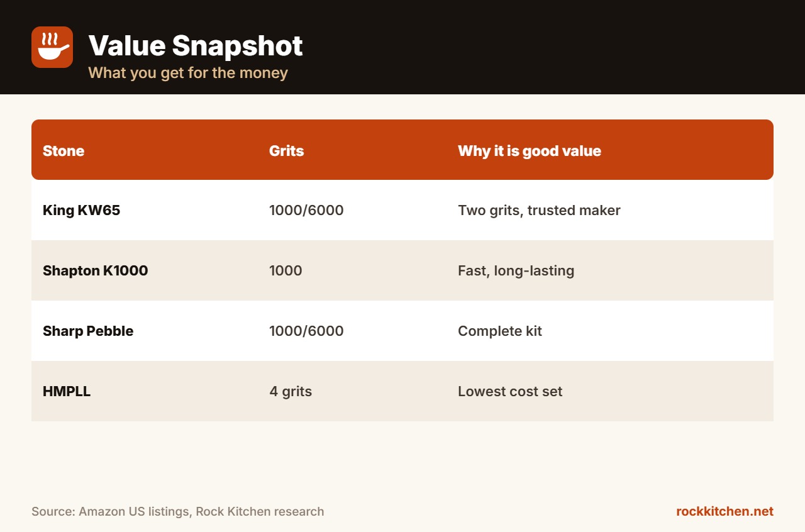This screenshot has height=532, width=805.
Task: Click the HMPLL stone name
Action: (67, 391)
